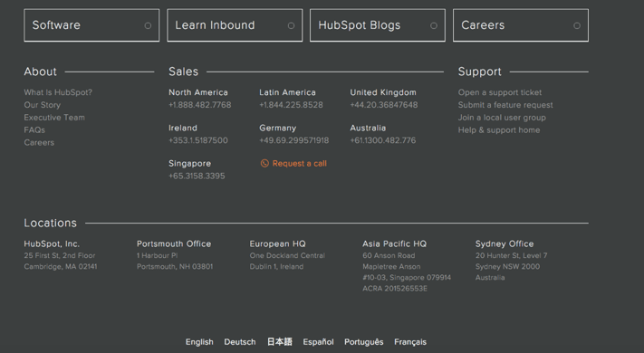Click the Portsmouth Office heading
Image resolution: width=644 pixels, height=353 pixels.
tap(174, 243)
